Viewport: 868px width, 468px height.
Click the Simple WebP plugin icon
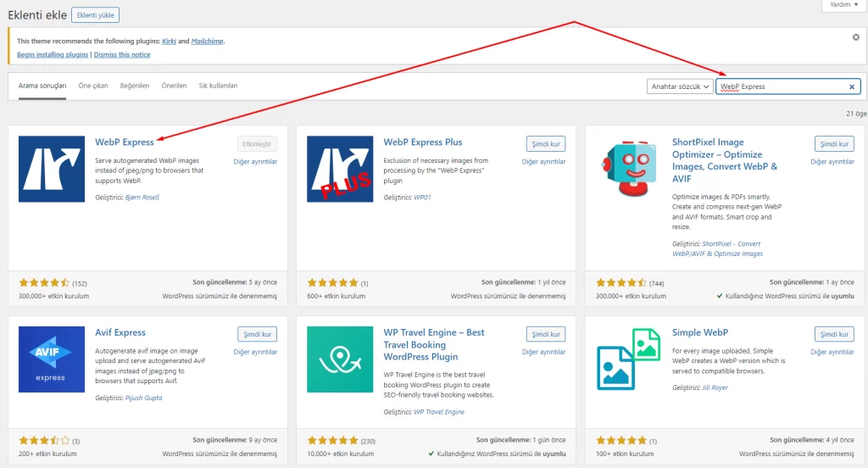point(629,359)
